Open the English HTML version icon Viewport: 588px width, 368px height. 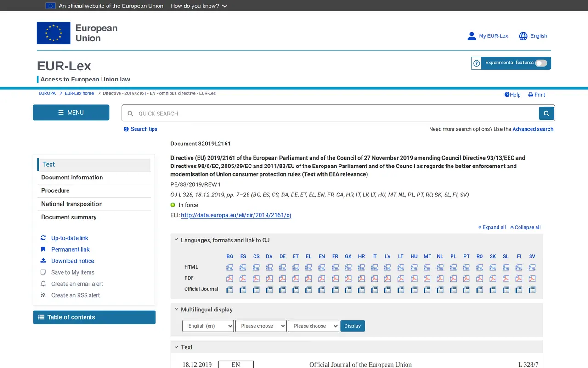(x=322, y=267)
